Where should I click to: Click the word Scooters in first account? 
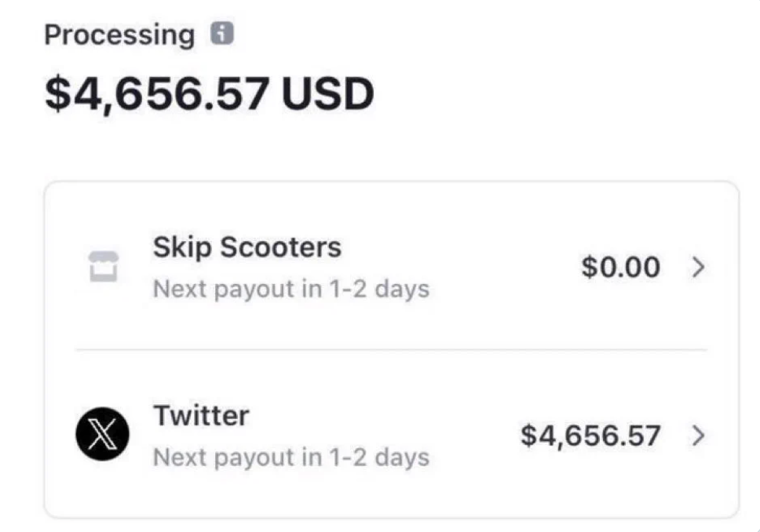click(280, 248)
